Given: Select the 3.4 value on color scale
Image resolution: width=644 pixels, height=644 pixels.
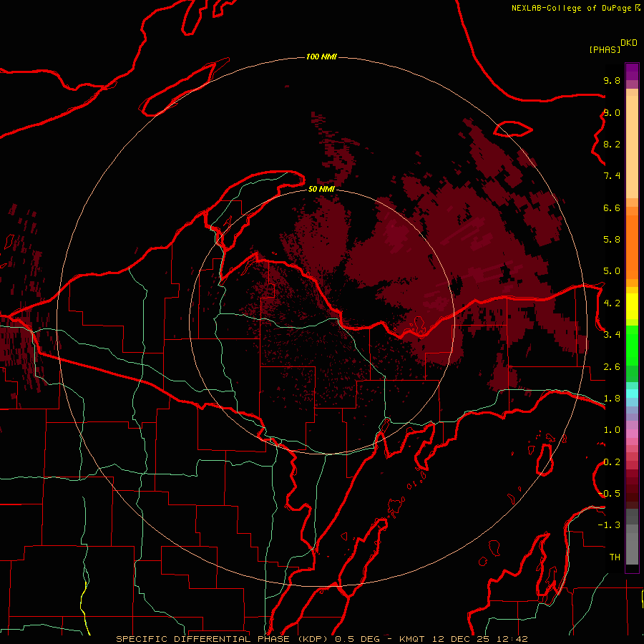Looking at the screenshot, I should pyautogui.click(x=612, y=335).
